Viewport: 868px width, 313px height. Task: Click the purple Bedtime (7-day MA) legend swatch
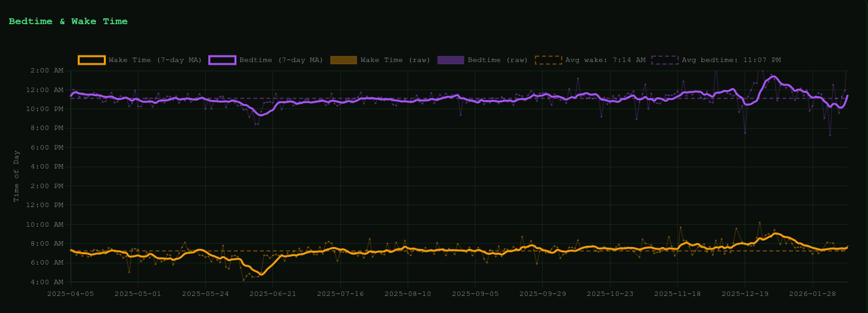point(222,60)
